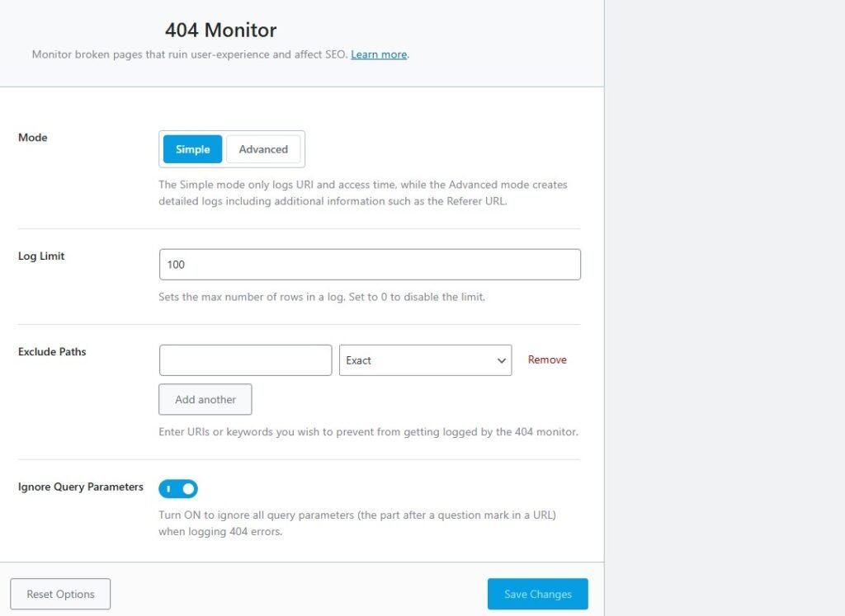The height and width of the screenshot is (616, 845).
Task: Click the Exclude Paths label
Action: [52, 352]
